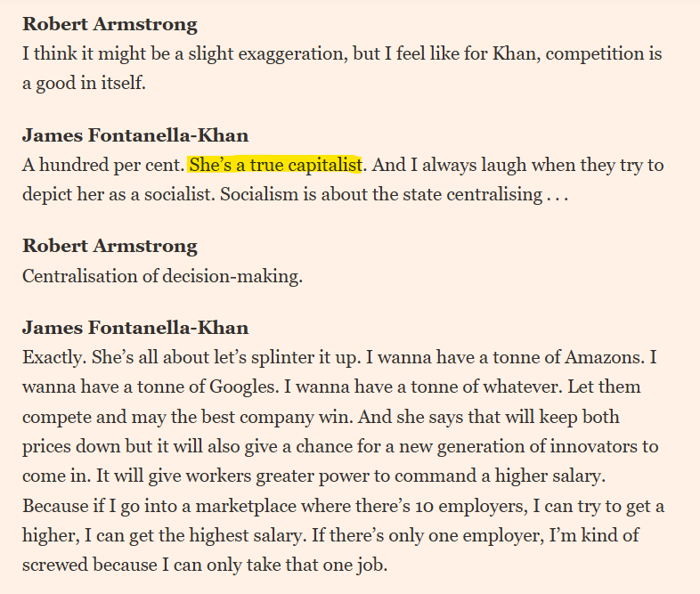Click the yellow highlighted "She's a true capitalist"

point(275,165)
